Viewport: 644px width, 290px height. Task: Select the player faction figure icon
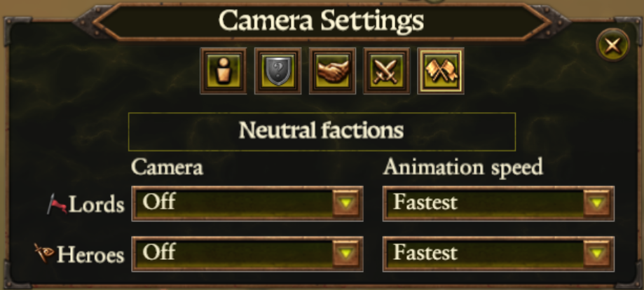click(x=224, y=71)
